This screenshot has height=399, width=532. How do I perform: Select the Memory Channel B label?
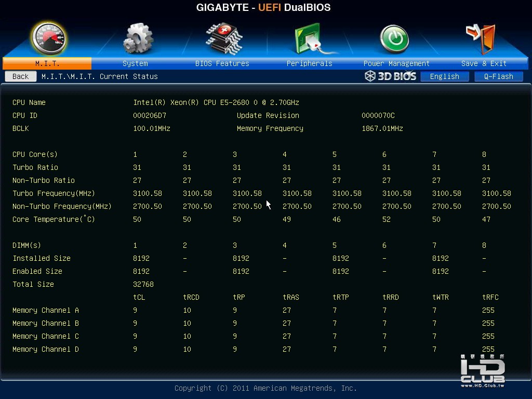pyautogui.click(x=46, y=323)
